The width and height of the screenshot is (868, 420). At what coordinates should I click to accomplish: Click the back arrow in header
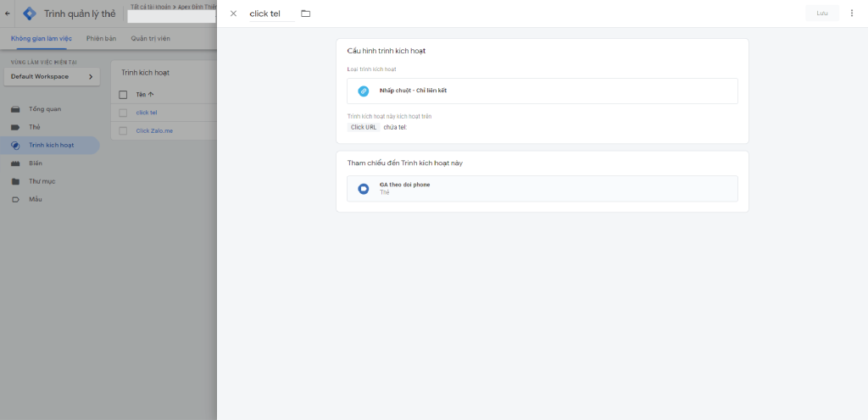[x=8, y=14]
